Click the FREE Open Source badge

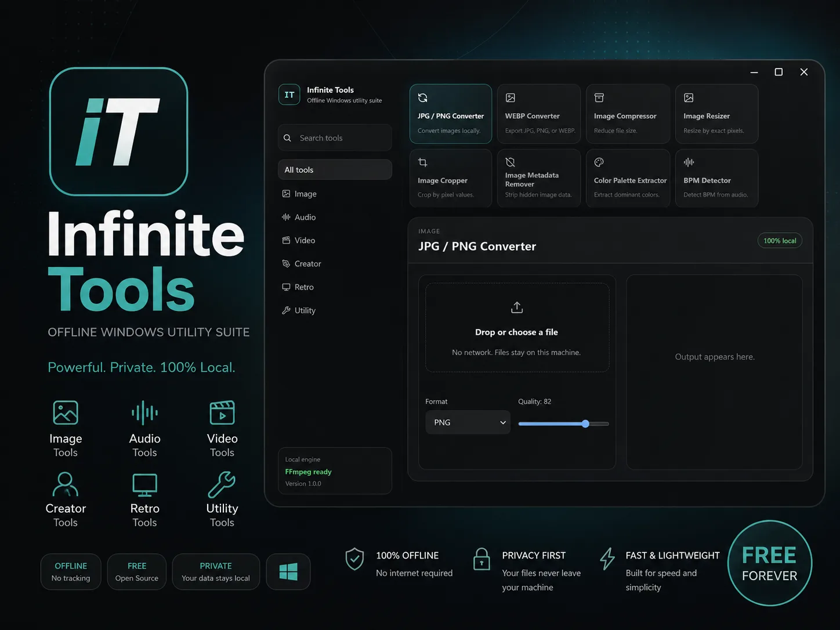137,572
